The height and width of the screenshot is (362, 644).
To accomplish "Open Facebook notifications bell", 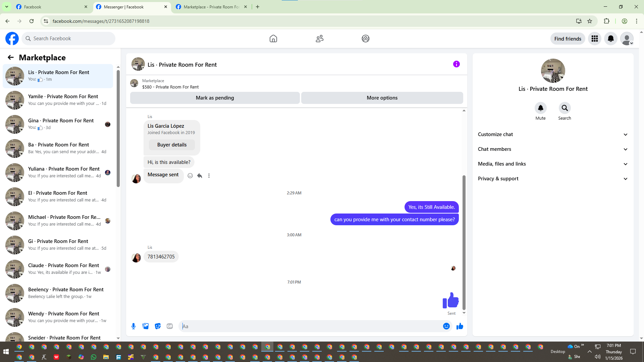I will click(610, 39).
